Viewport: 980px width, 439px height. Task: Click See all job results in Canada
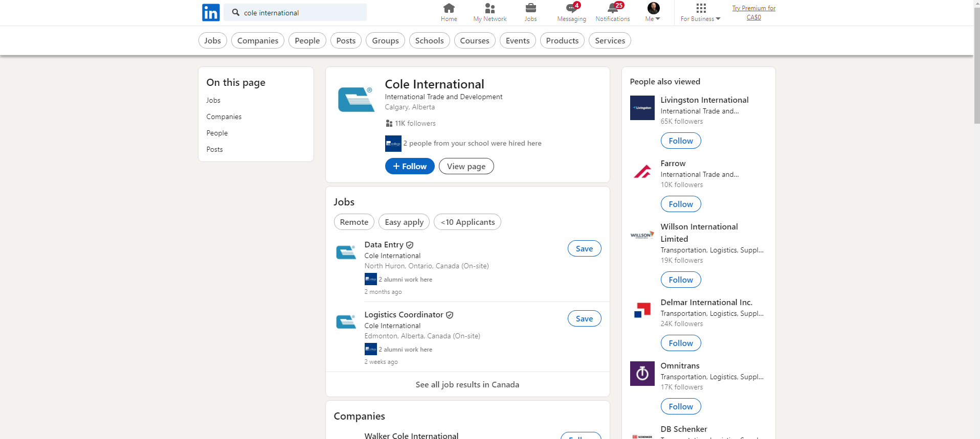tap(467, 384)
